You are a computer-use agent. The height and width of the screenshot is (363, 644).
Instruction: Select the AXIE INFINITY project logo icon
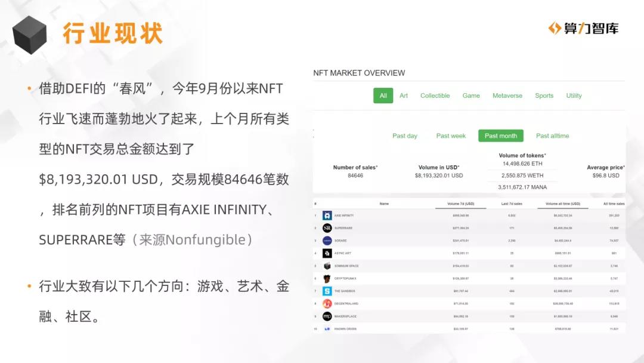[326, 216]
